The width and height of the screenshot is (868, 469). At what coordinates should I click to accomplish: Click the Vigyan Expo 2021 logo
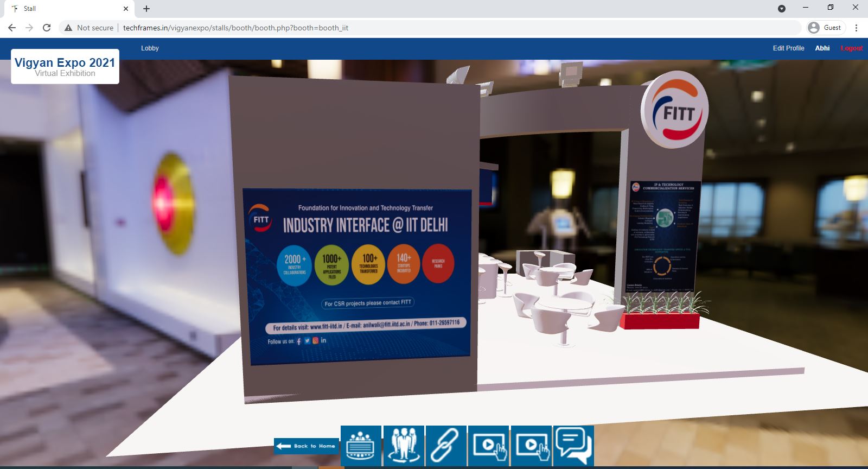click(65, 67)
